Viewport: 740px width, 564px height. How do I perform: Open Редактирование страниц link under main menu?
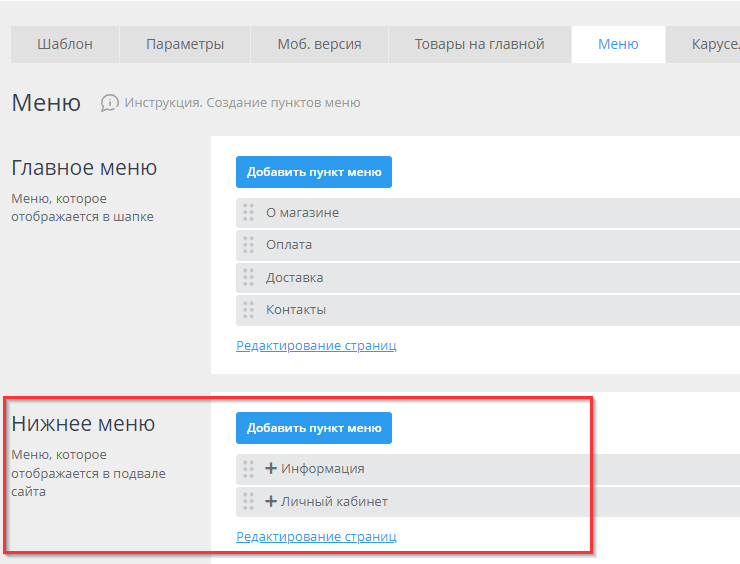point(316,346)
